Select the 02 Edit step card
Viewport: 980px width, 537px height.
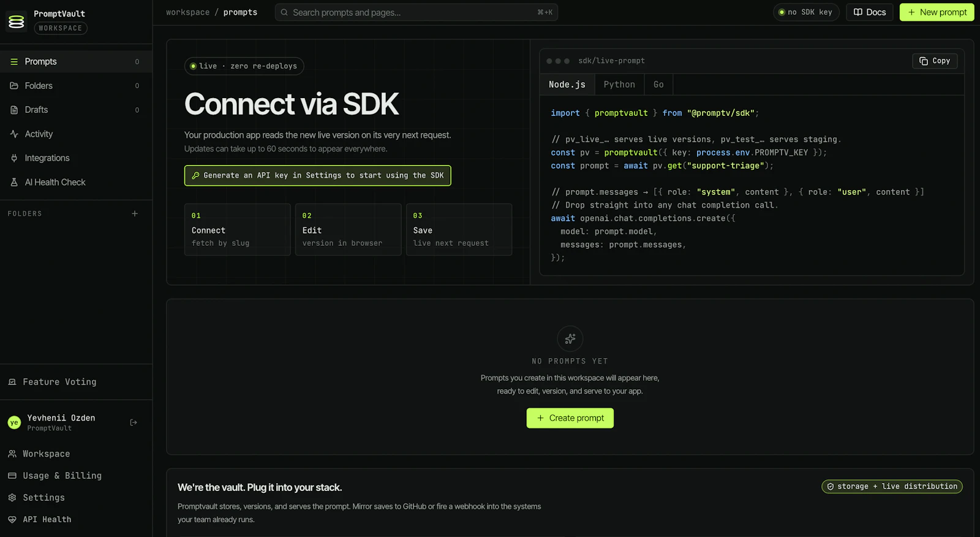point(348,229)
